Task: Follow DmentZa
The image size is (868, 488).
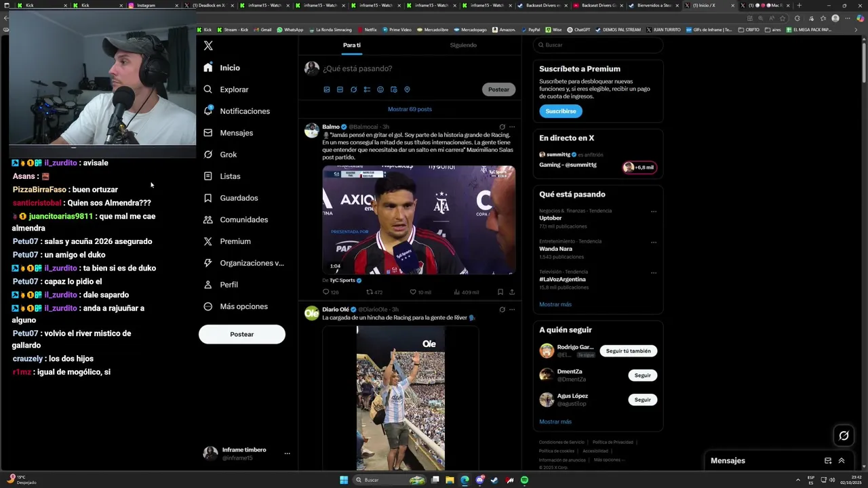Action: 642,375
